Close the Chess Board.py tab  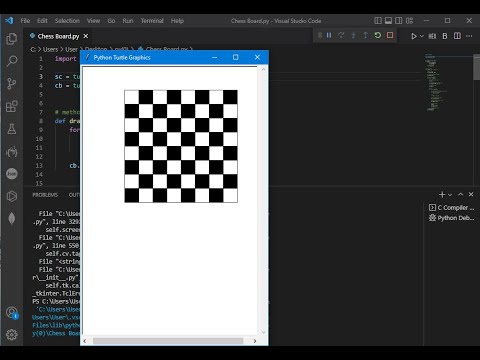[86, 36]
